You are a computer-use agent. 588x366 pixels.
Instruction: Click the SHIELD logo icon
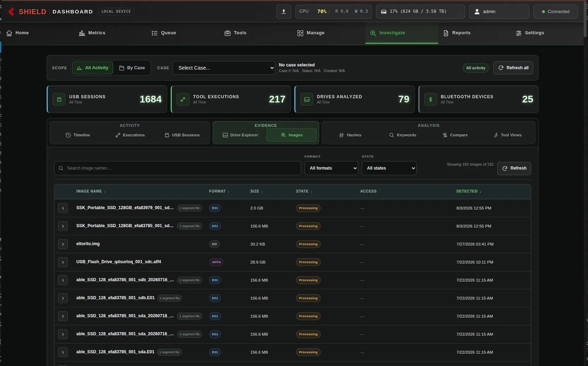(11, 12)
